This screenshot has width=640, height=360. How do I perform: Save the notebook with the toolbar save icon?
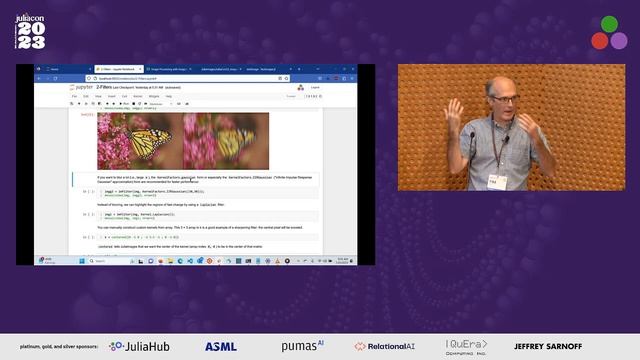click(x=71, y=104)
